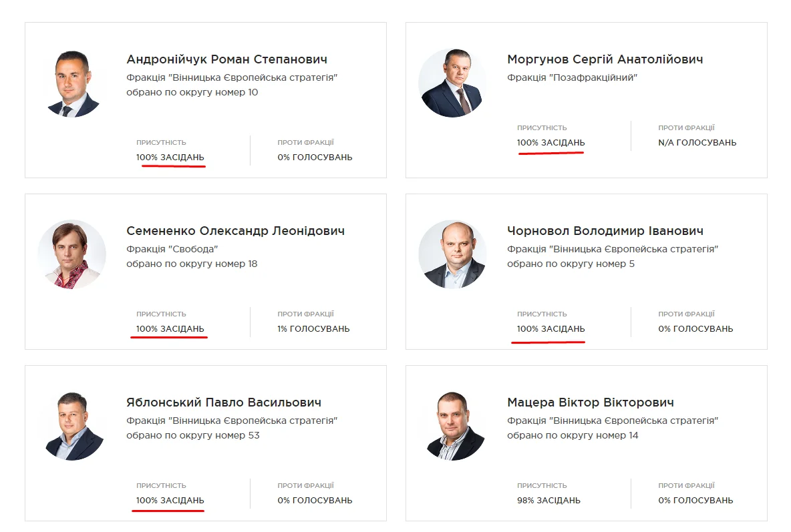The height and width of the screenshot is (532, 791).
Task: Click Мацера's 98% ЗАСІДАНЬ attendance value
Action: coord(548,500)
